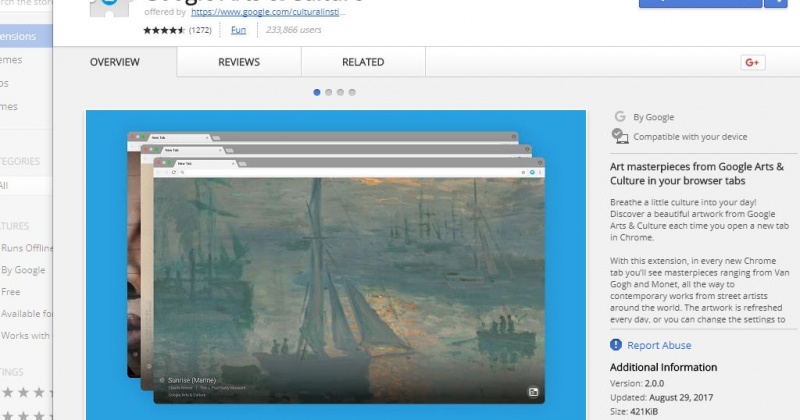Click the image icon in screenshot corner

point(533,392)
